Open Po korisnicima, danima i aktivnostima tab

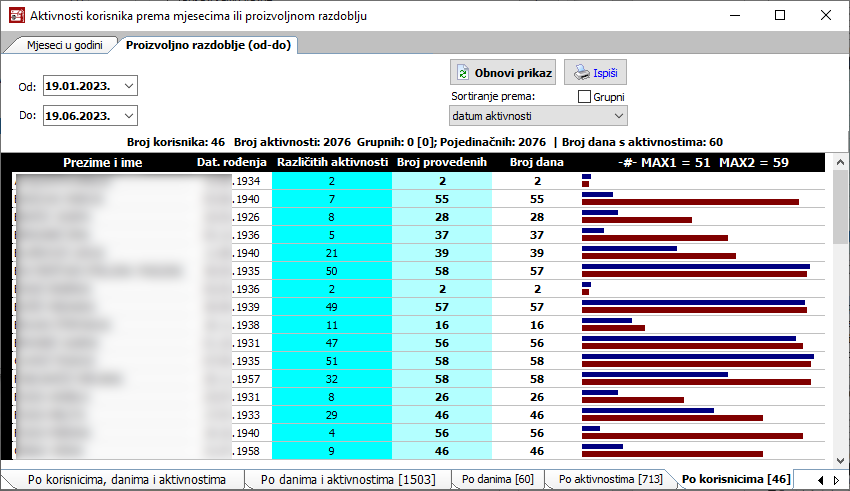[127, 479]
